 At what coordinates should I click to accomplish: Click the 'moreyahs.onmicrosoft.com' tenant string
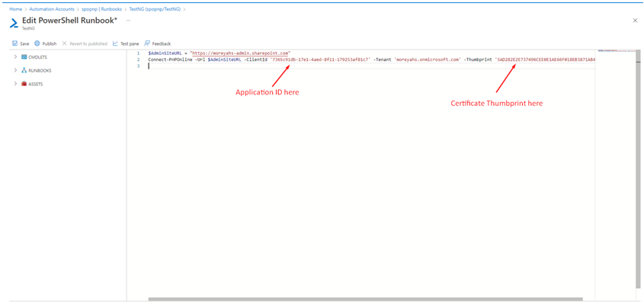(x=427, y=59)
